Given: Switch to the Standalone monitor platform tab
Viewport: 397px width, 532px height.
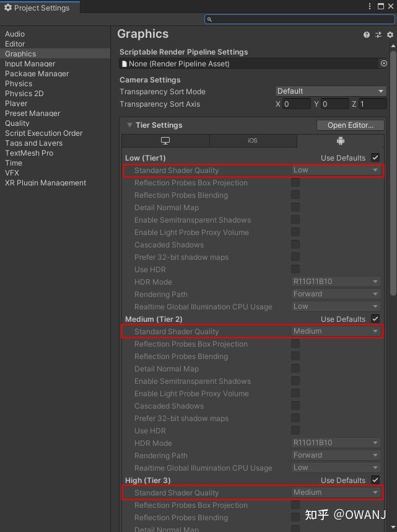Looking at the screenshot, I should pos(165,141).
